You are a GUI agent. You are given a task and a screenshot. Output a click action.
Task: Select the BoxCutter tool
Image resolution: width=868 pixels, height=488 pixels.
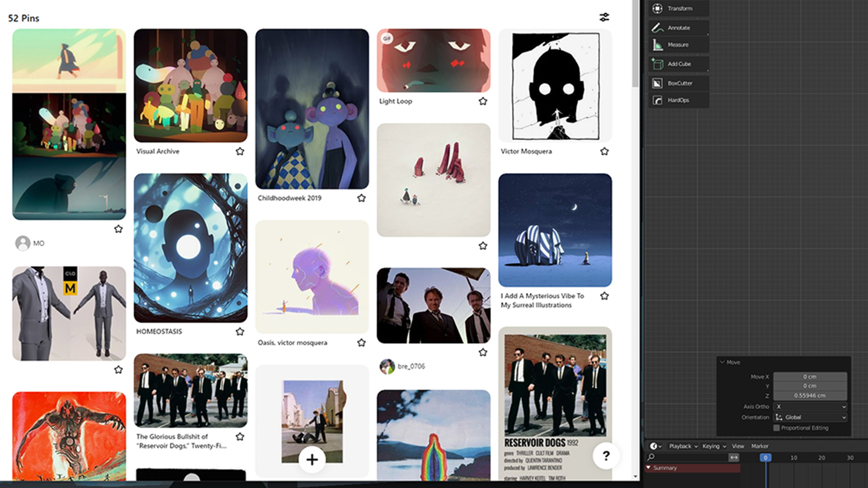click(x=679, y=83)
